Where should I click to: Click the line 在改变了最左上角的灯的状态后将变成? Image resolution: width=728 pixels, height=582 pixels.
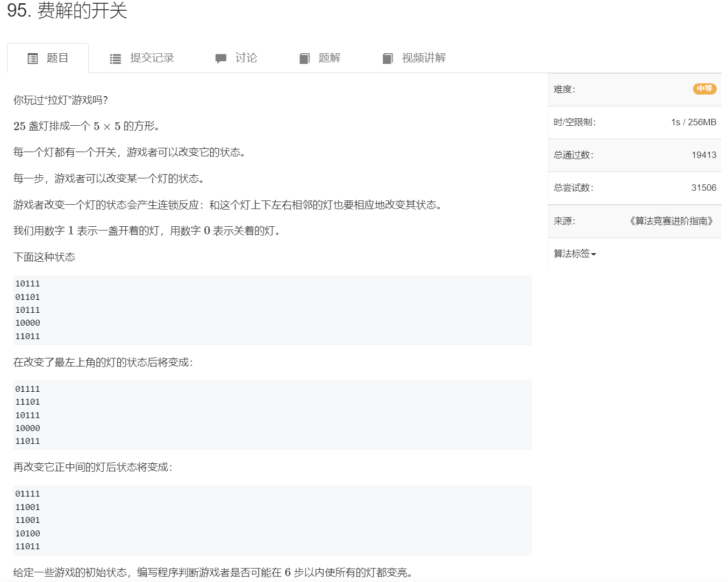pyautogui.click(x=103, y=362)
